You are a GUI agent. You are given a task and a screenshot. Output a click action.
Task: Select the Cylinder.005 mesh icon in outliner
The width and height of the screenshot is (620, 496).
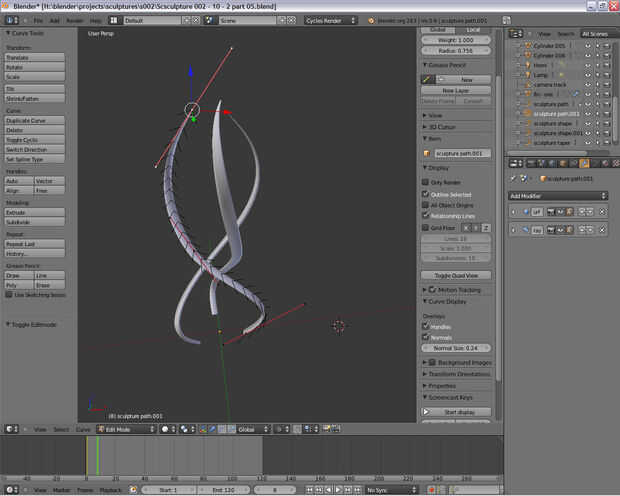point(526,46)
